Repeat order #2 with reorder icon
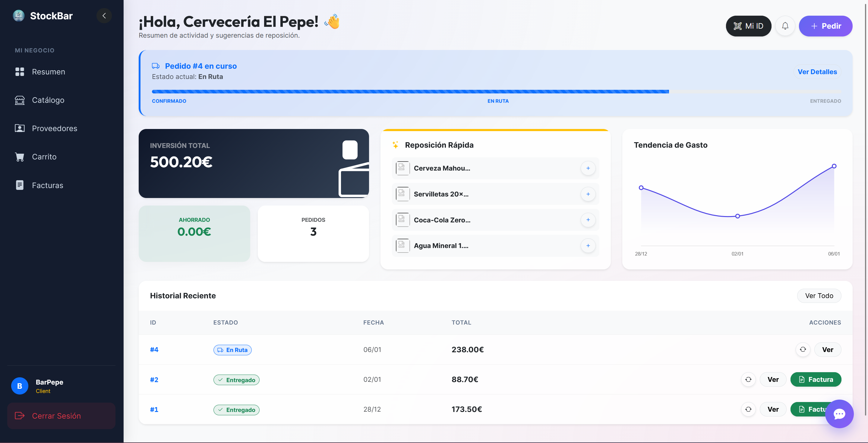Screen dimensions: 868x443 pos(748,379)
